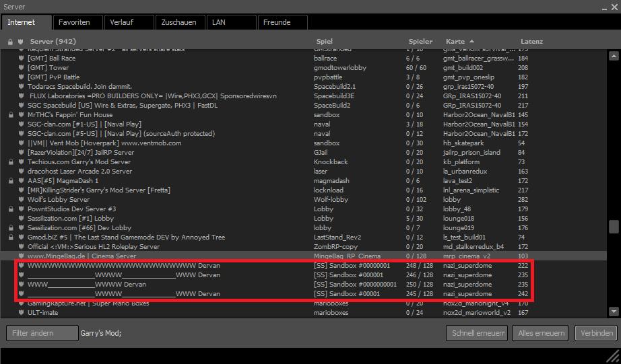Click the shield icon beside Official <:VM:> Serious HL2 Roleplay
Screen dimensions: 621x364
click(x=21, y=246)
